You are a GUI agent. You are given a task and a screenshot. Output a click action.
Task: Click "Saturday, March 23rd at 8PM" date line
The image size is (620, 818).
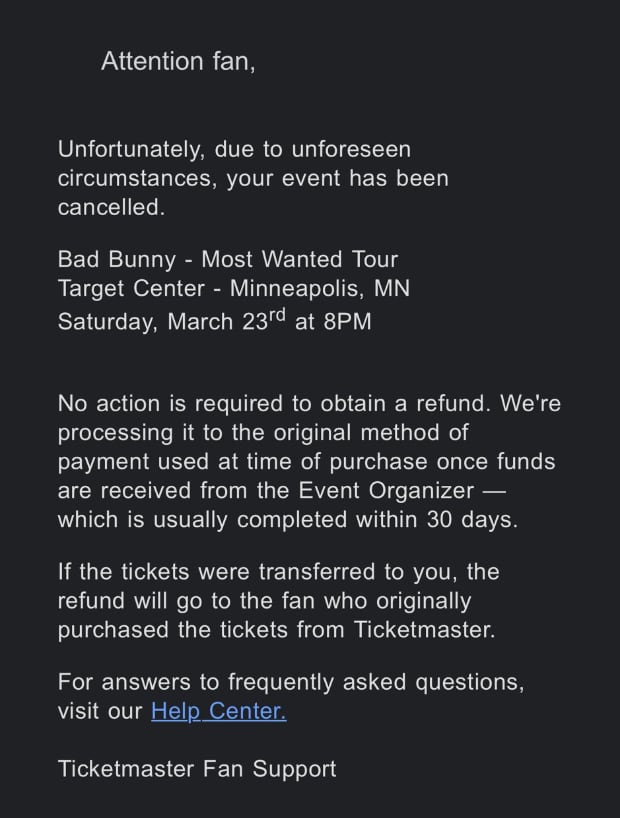pyautogui.click(x=214, y=321)
